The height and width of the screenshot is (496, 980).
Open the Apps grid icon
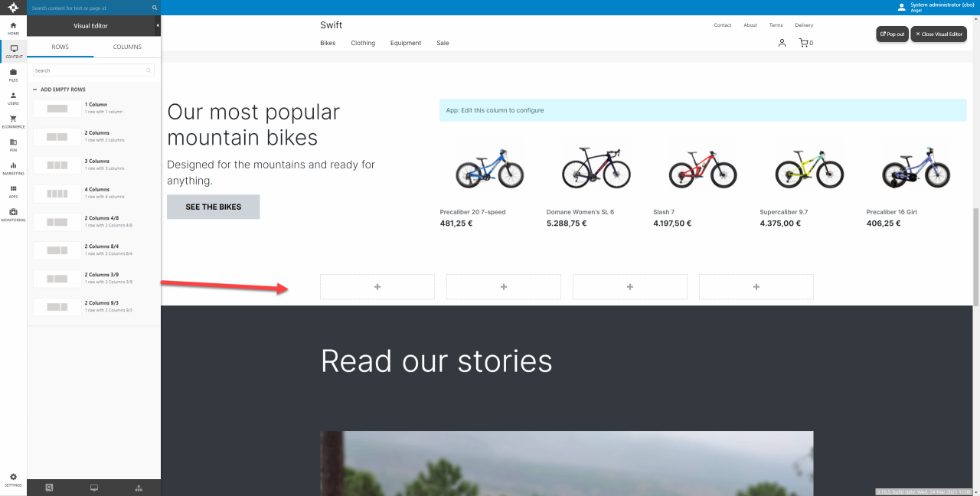pos(13,191)
